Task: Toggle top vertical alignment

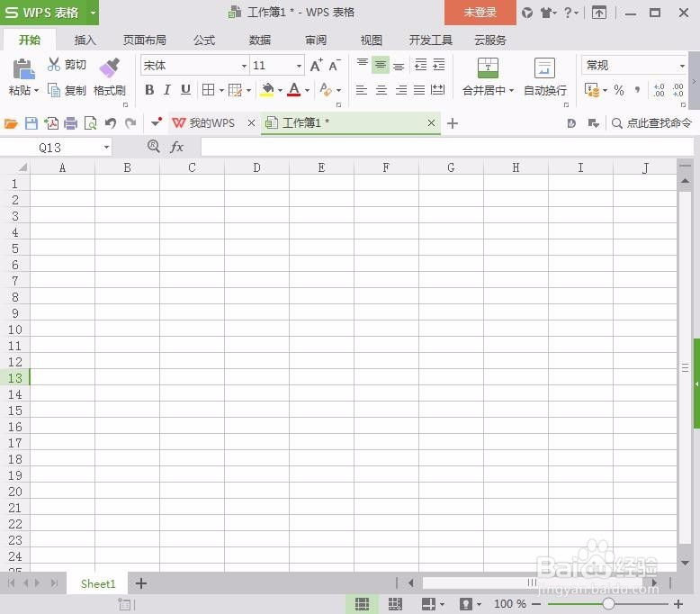Action: (362, 64)
